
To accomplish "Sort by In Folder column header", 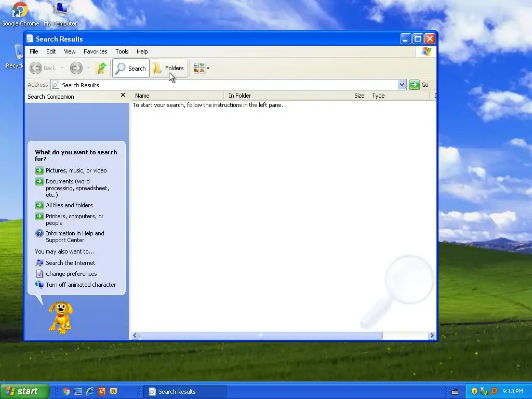I will pyautogui.click(x=270, y=96).
